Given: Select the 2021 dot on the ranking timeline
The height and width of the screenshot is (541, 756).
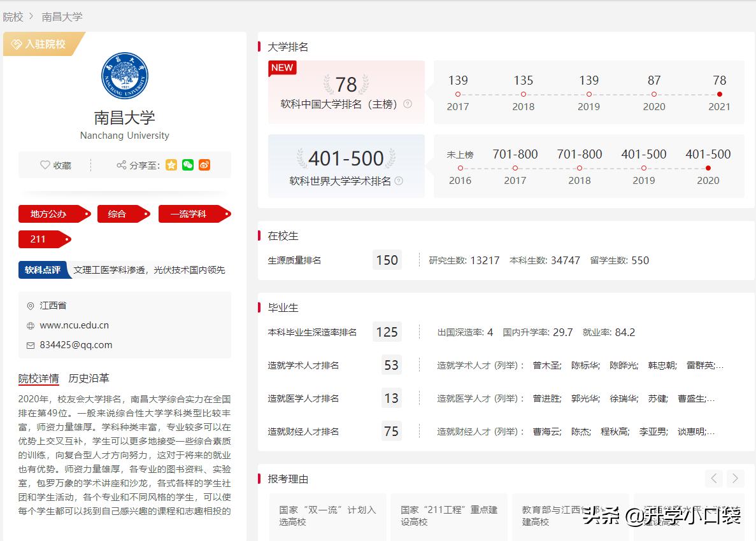Looking at the screenshot, I should click(719, 93).
